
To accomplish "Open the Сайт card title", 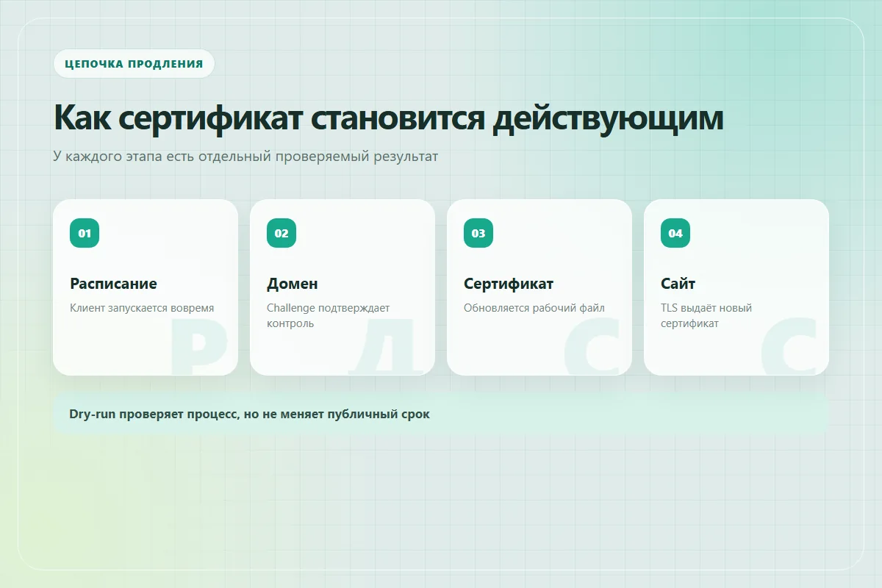I will pos(678,284).
